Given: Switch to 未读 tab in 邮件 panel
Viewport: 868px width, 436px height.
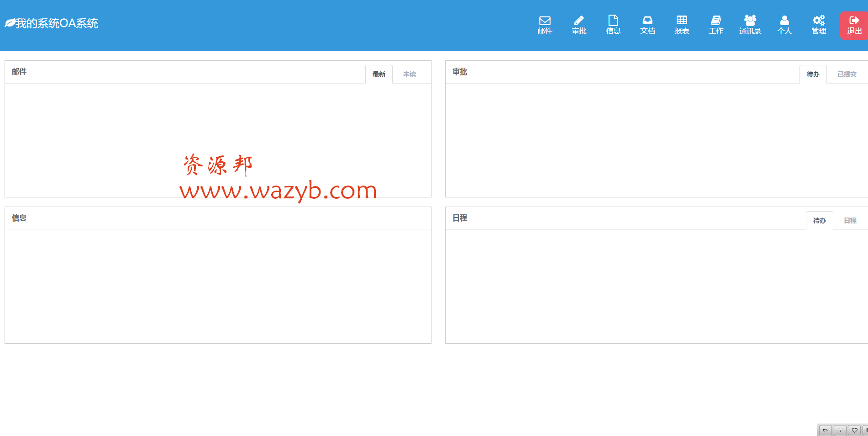Looking at the screenshot, I should pos(410,74).
